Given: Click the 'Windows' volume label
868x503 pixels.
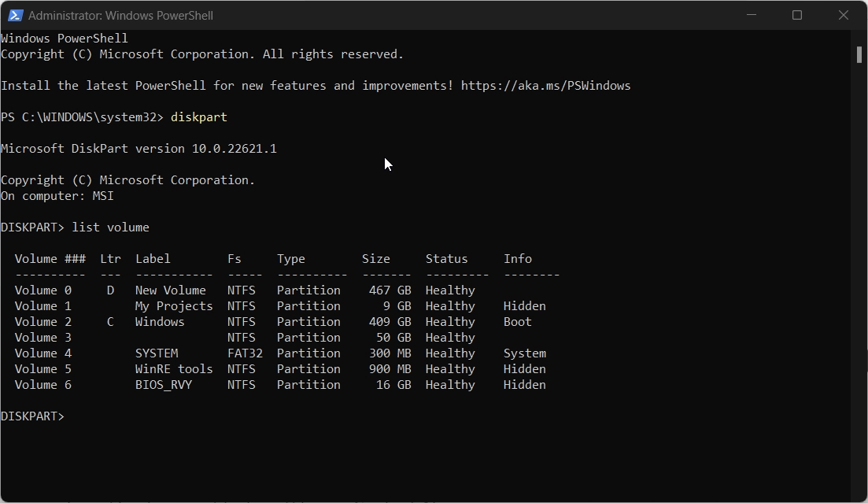Looking at the screenshot, I should tap(160, 322).
